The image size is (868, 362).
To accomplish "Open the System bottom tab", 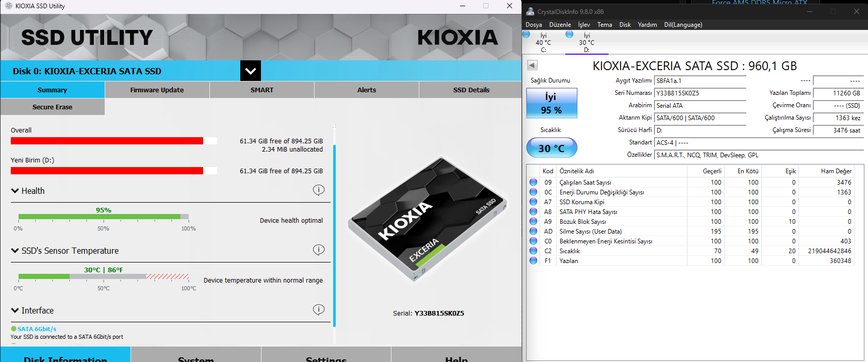I will point(196,355).
